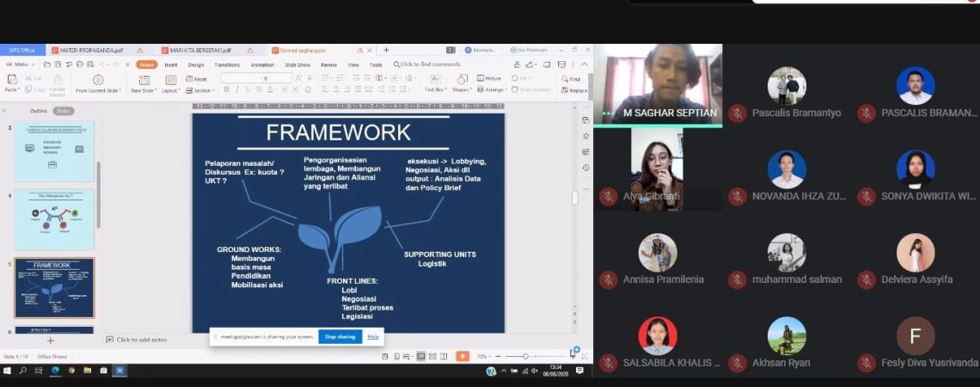Click the muted mic icon of Alya Gibranti
The height and width of the screenshot is (387, 980).
click(608, 196)
